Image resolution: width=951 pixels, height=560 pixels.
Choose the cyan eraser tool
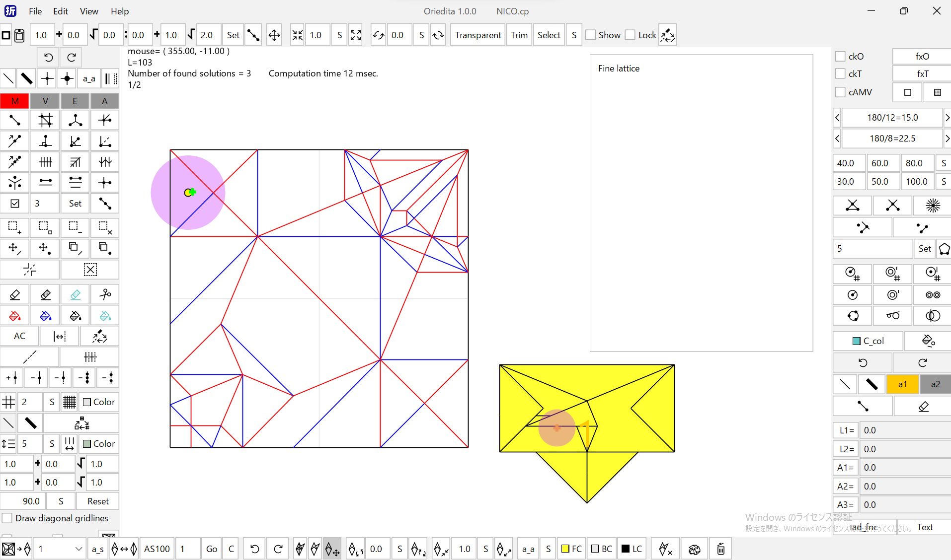75,294
